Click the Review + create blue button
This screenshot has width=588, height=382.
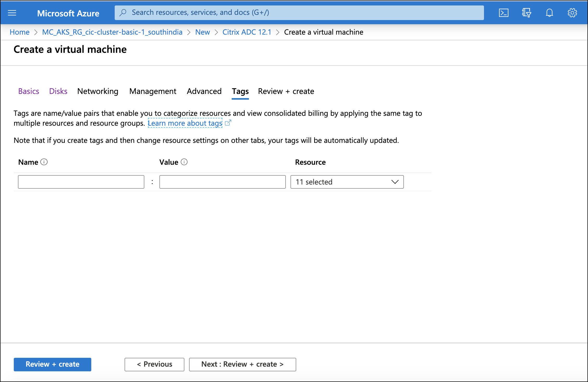[x=52, y=364]
